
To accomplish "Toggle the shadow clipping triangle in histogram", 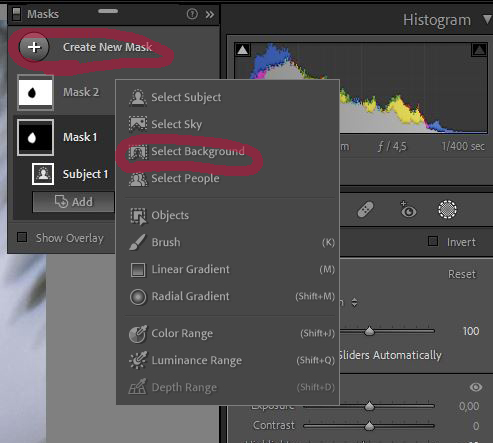I will click(243, 50).
